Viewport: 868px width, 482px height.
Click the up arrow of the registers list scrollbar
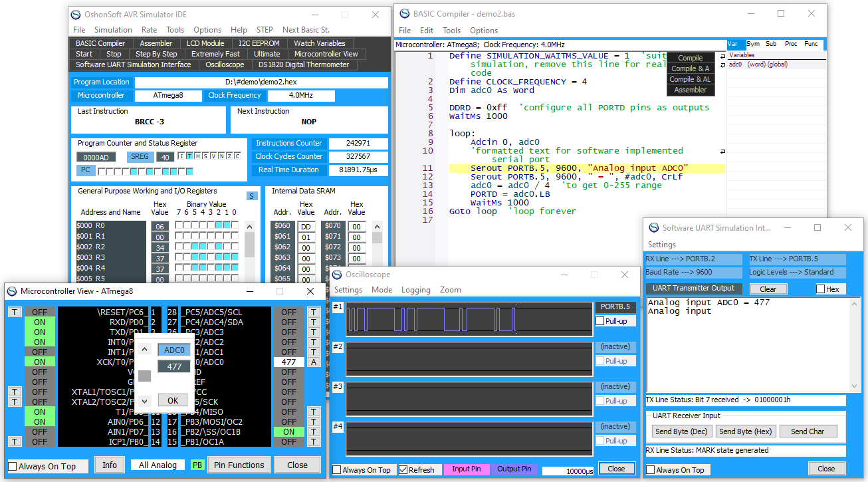click(x=250, y=225)
